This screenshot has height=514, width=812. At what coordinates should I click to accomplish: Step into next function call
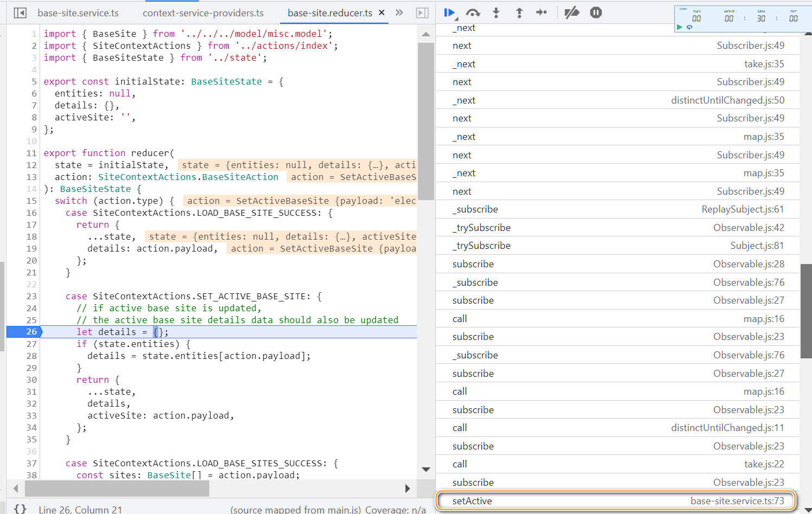[496, 12]
